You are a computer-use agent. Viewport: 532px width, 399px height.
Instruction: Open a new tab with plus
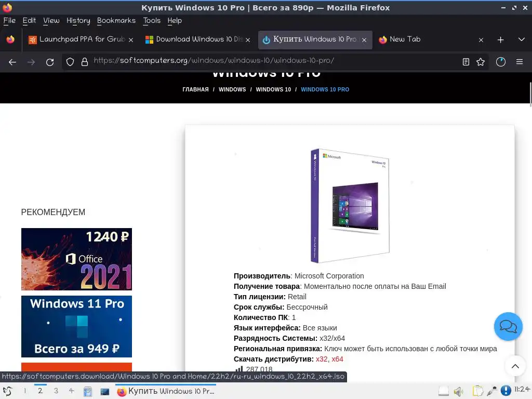pos(500,40)
